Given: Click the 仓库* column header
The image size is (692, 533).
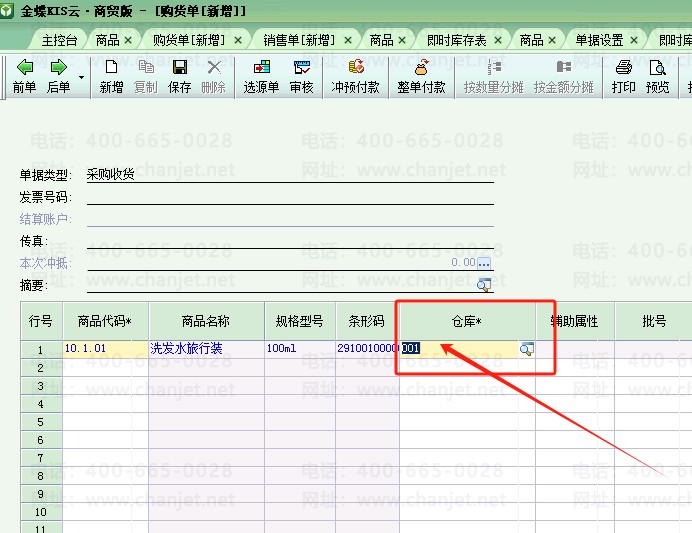Looking at the screenshot, I should [467, 321].
